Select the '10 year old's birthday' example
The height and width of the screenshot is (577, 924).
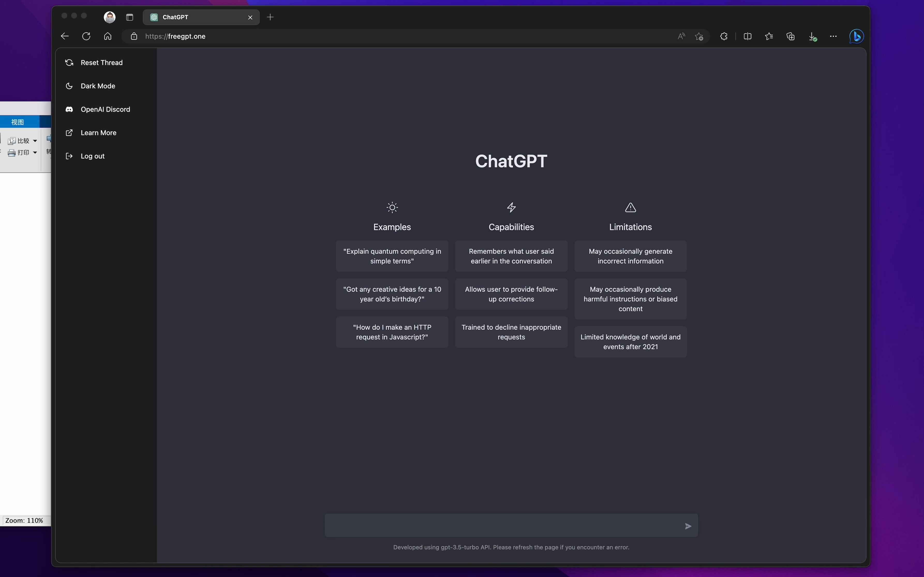click(392, 294)
